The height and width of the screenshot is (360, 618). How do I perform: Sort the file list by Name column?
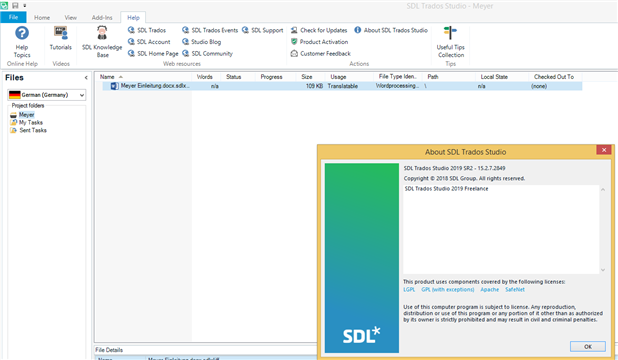pos(144,77)
